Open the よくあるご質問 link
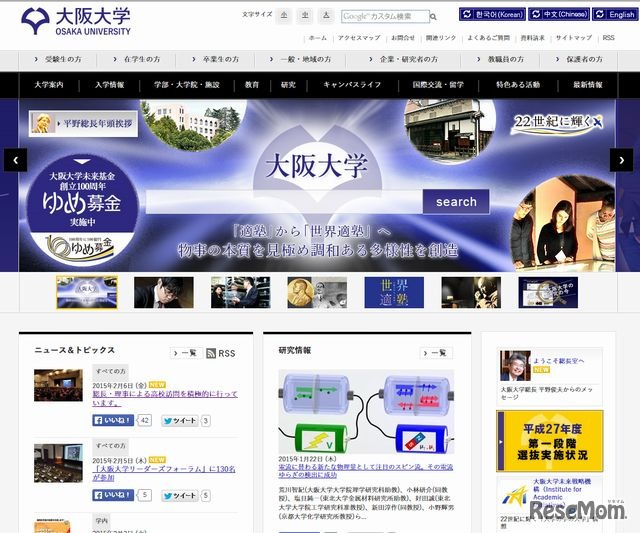Image resolution: width=640 pixels, height=533 pixels. [x=488, y=38]
